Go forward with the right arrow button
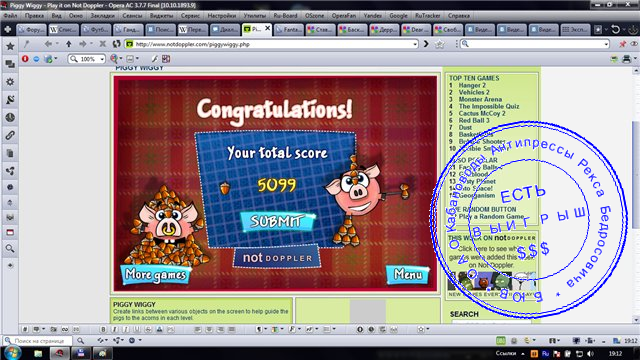Screen dimensions: 640x360 (x=82, y=44)
